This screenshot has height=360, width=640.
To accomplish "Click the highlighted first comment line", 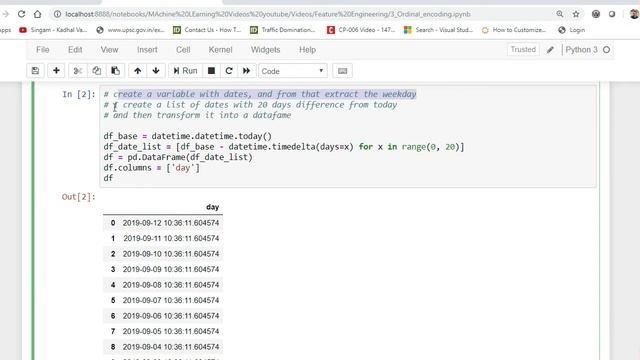I will pos(260,94).
